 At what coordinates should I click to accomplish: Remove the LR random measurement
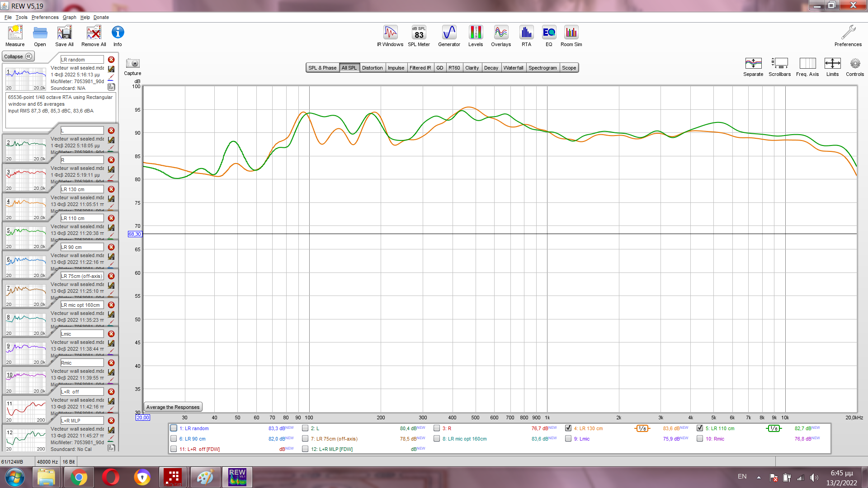111,60
